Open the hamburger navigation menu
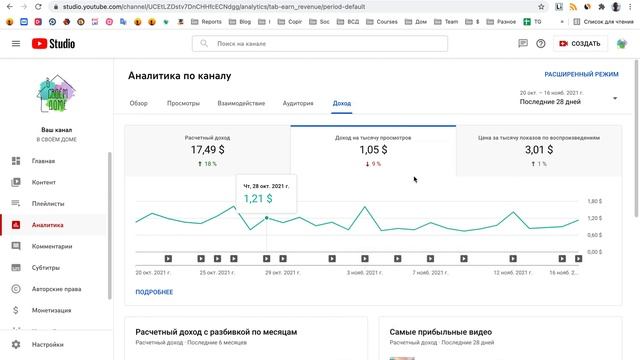640x360 pixels. click(x=16, y=44)
